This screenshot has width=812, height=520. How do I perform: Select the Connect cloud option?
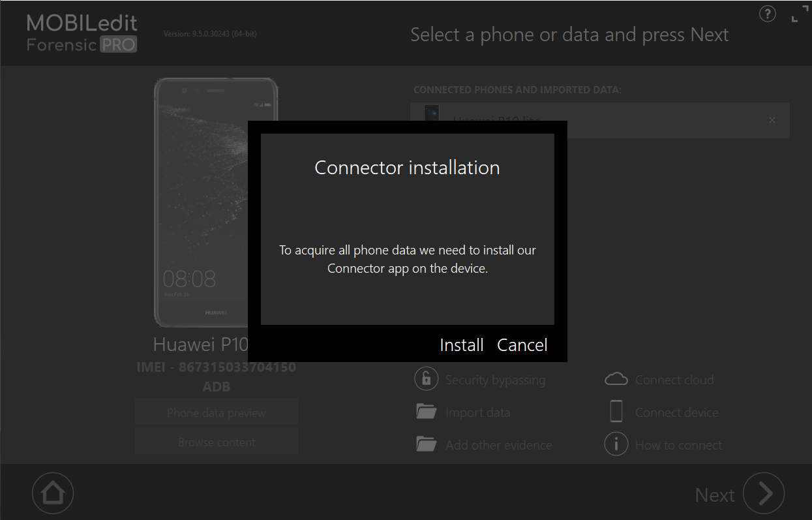(674, 380)
